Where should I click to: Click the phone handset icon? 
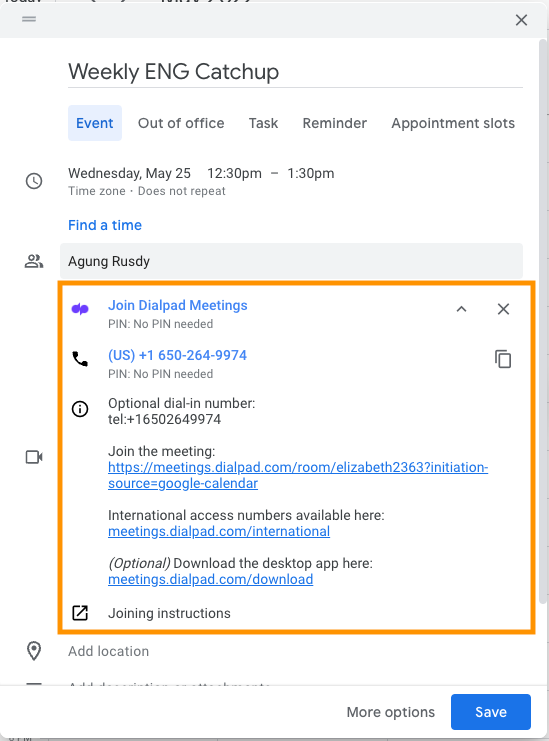click(80, 359)
